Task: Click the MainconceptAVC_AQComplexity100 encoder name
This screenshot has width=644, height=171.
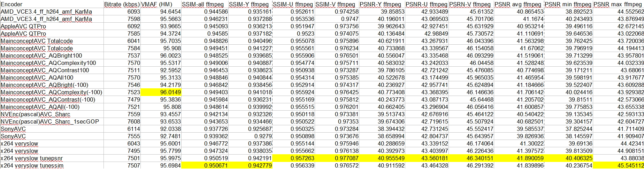Action: tap(52, 63)
